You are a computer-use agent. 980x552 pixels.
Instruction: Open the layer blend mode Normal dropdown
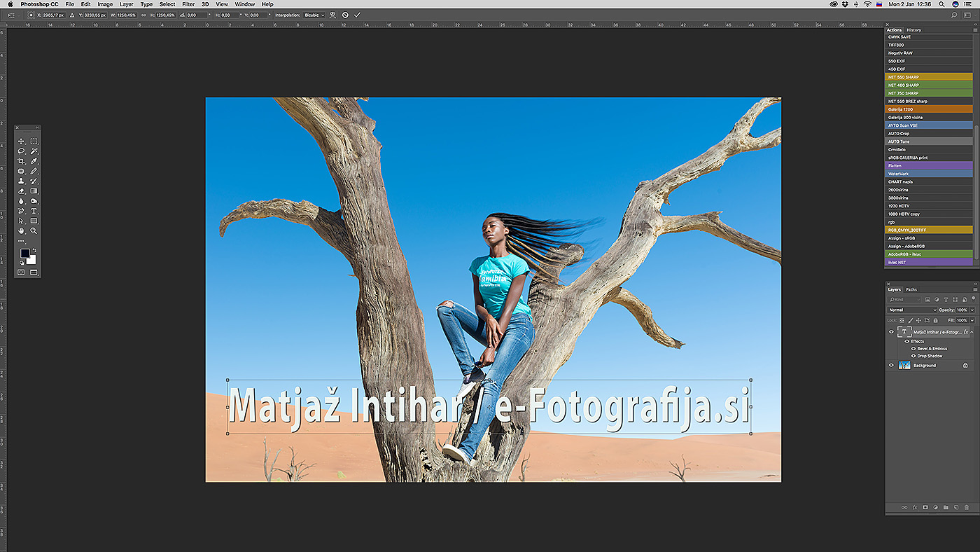tap(911, 310)
